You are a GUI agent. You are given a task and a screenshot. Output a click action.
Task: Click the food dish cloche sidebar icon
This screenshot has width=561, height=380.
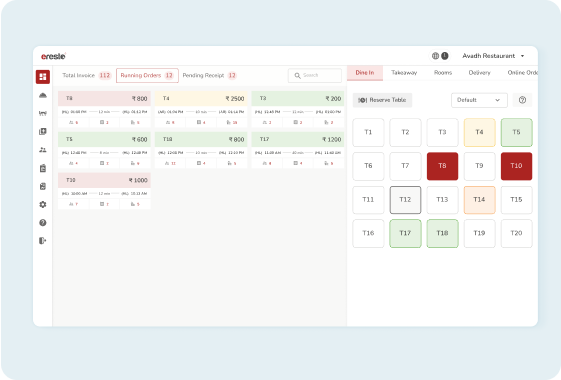43,95
